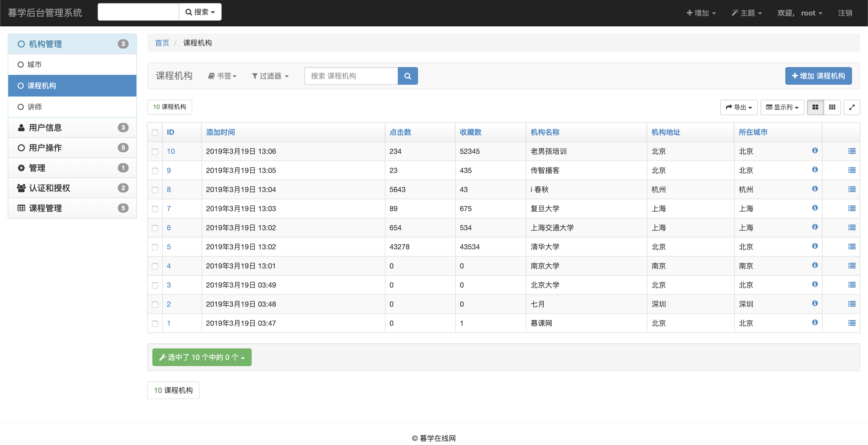Switch to the large thumbnail layout icon

815,107
